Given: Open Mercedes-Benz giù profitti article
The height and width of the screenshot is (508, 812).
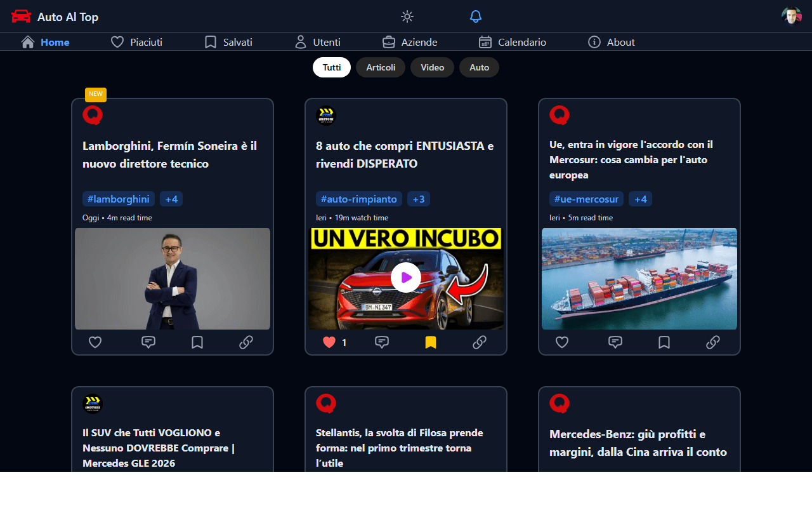Looking at the screenshot, I should [638, 443].
